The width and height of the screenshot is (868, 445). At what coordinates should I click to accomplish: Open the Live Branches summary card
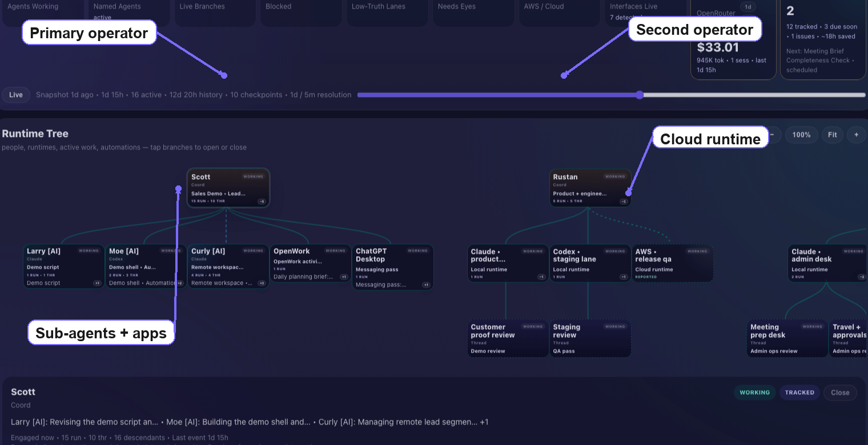click(215, 13)
